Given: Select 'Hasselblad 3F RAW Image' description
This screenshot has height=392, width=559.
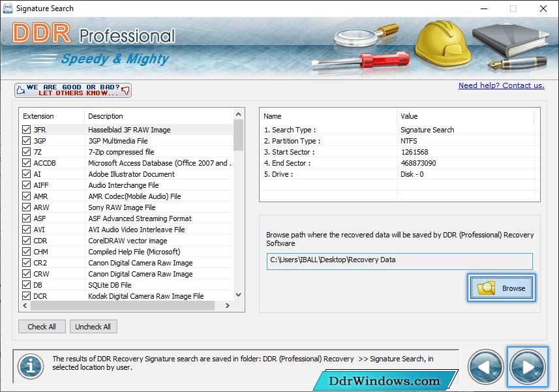Looking at the screenshot, I should (129, 130).
